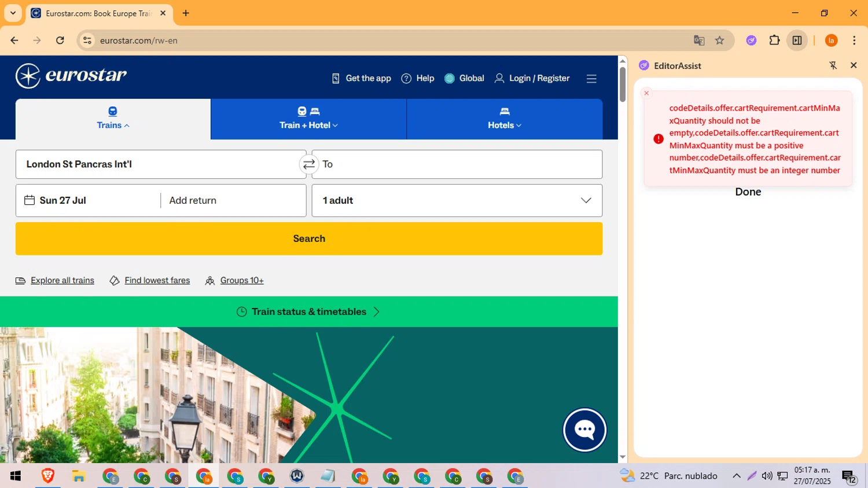Open the Find lowest fares link
Image resolution: width=868 pixels, height=488 pixels.
157,280
